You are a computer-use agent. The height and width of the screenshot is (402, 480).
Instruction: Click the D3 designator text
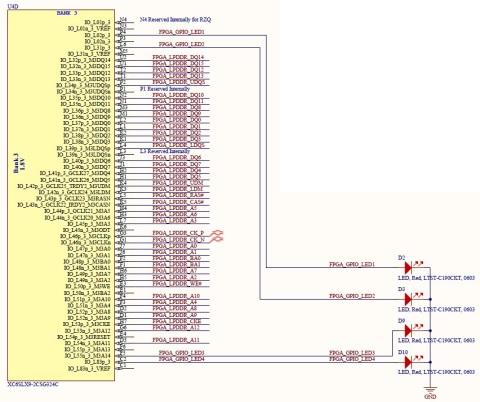point(401,289)
